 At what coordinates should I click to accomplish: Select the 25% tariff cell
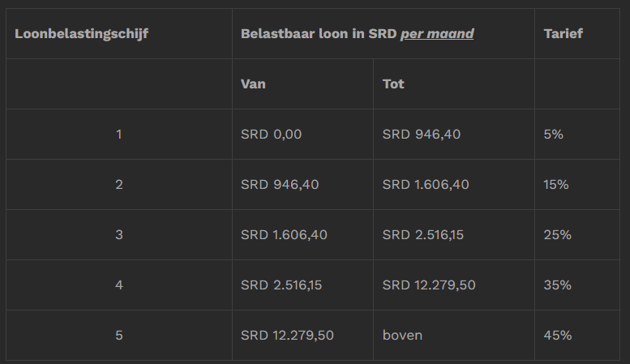[557, 235]
